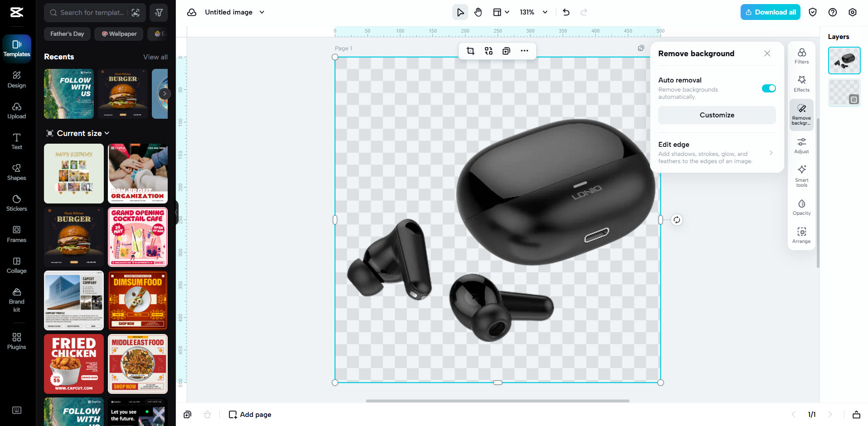Open the settings hexagon icon

(x=853, y=12)
